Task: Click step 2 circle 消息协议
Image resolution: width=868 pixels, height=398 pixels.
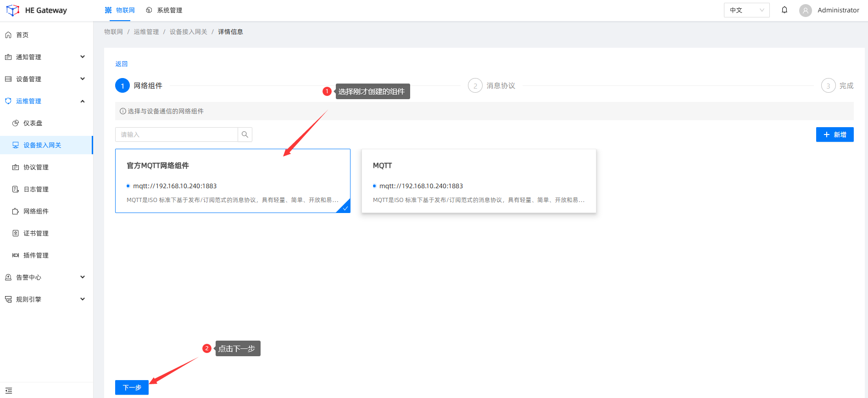Action: click(475, 85)
